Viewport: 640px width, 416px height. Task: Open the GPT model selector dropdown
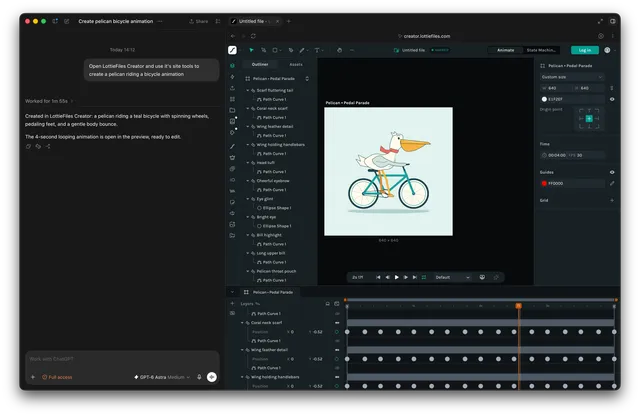coord(162,377)
